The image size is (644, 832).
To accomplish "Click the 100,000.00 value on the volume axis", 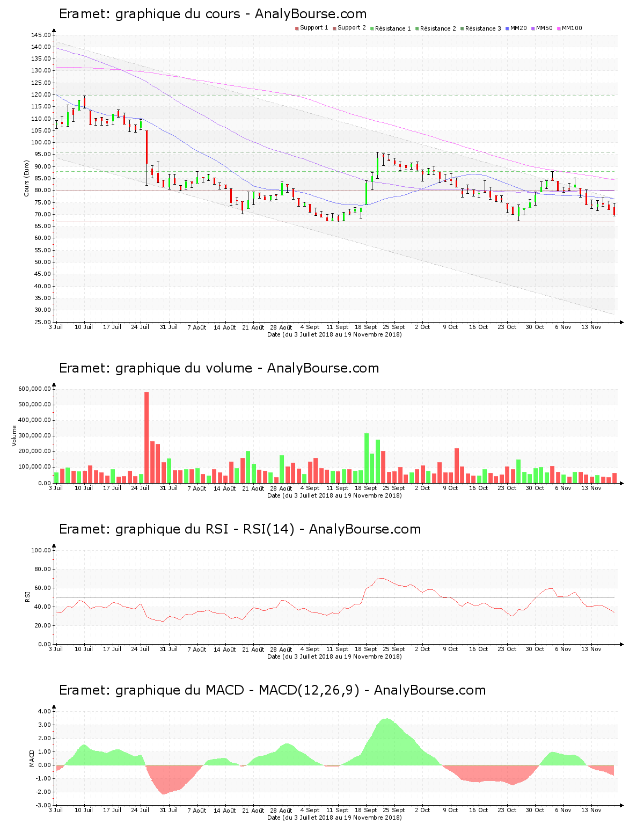I will point(34,467).
